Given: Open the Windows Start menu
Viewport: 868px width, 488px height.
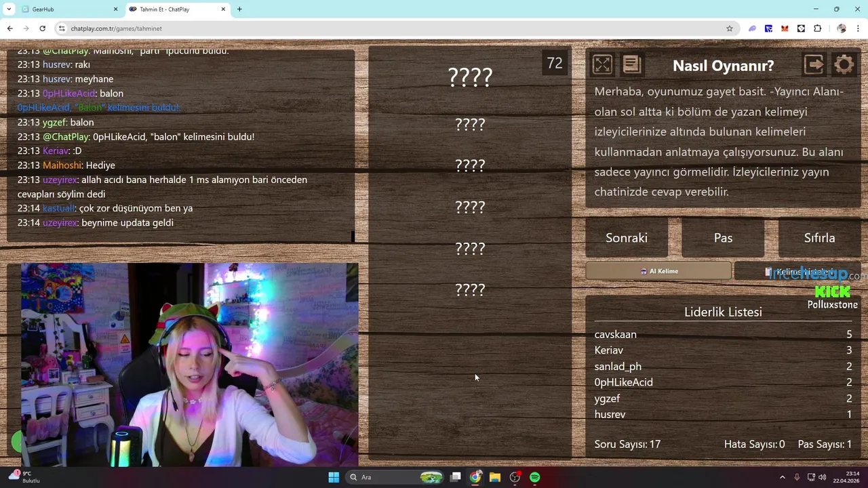Looking at the screenshot, I should coord(334,477).
